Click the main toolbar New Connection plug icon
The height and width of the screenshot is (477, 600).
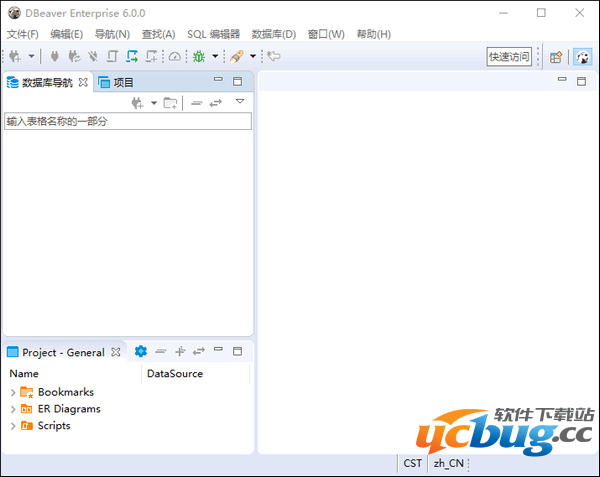(15, 57)
